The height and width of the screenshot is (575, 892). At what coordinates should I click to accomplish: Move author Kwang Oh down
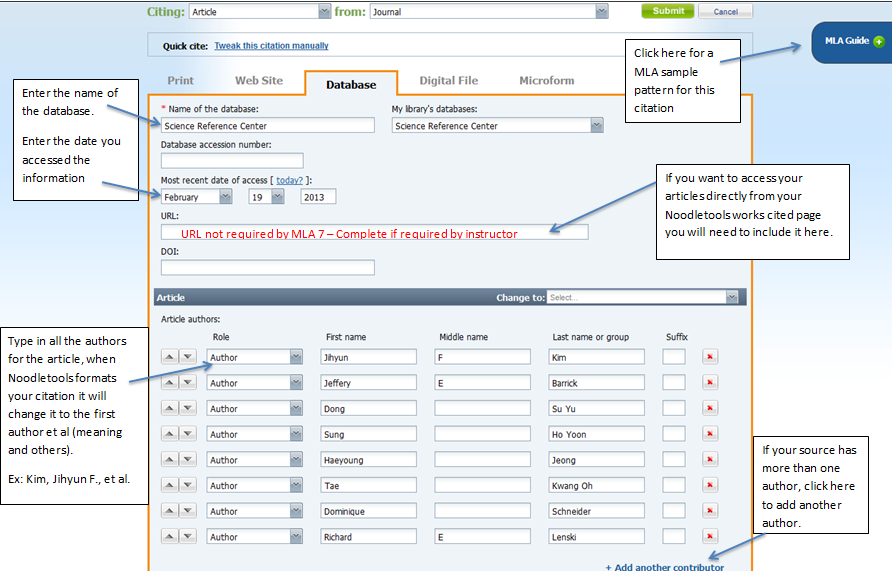coord(188,485)
